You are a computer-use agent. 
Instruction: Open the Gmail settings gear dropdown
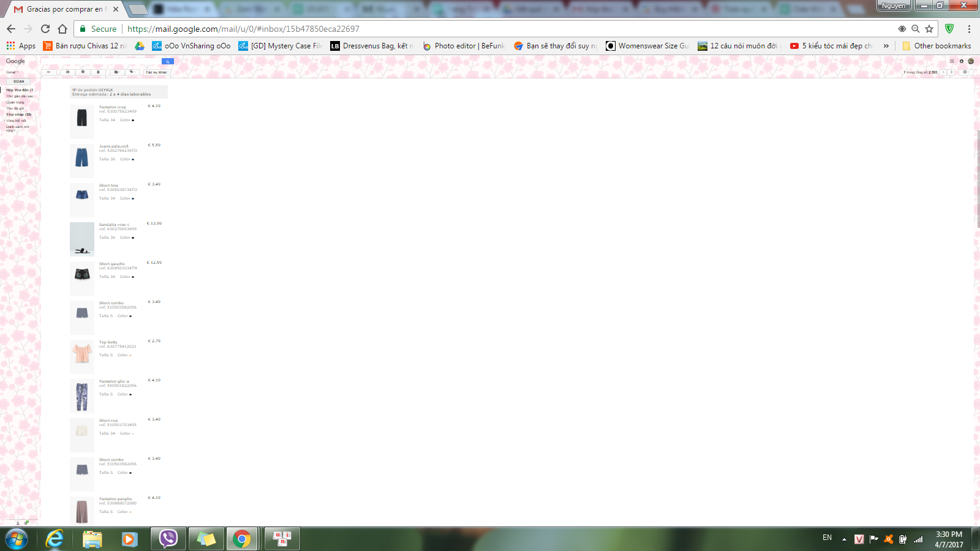tap(965, 72)
